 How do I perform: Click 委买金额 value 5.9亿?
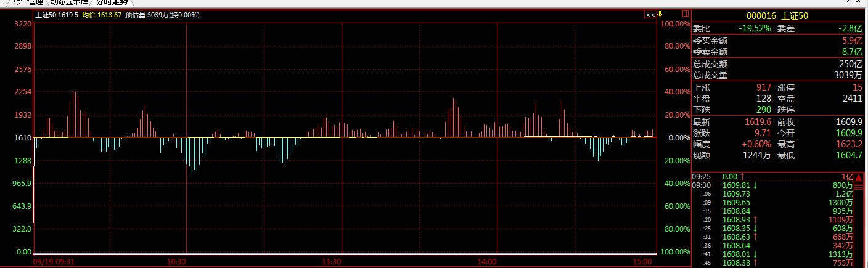pos(851,40)
